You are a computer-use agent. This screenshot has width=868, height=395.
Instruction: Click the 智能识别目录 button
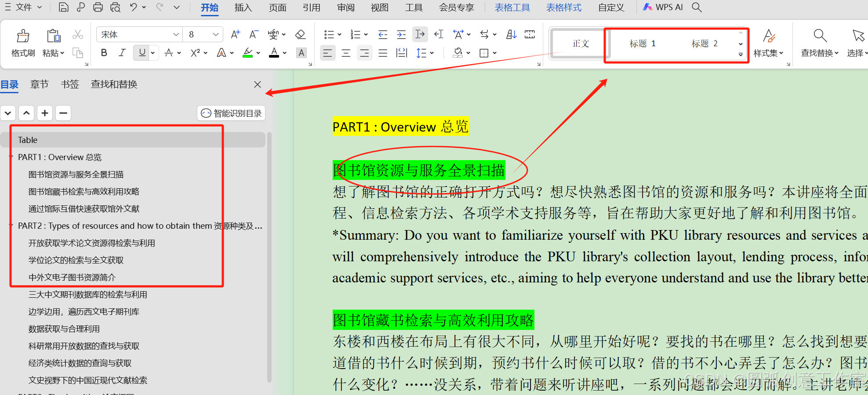231,113
